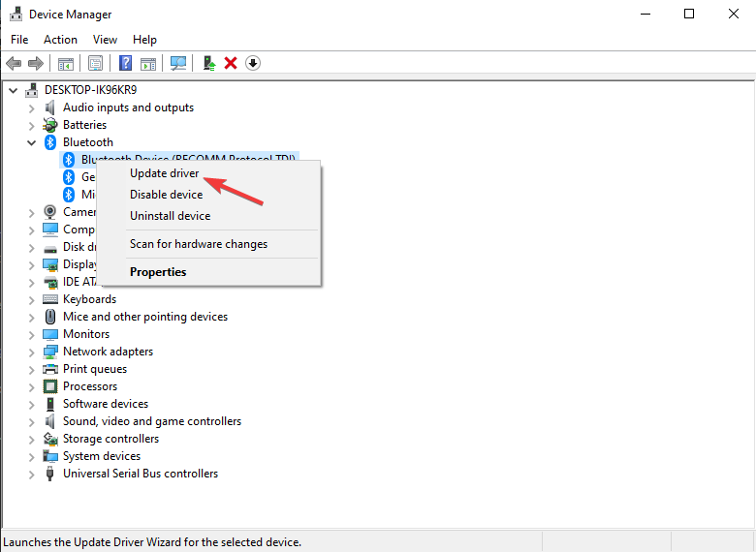The width and height of the screenshot is (756, 552).
Task: Click the Storage controllers icon
Action: 50,439
